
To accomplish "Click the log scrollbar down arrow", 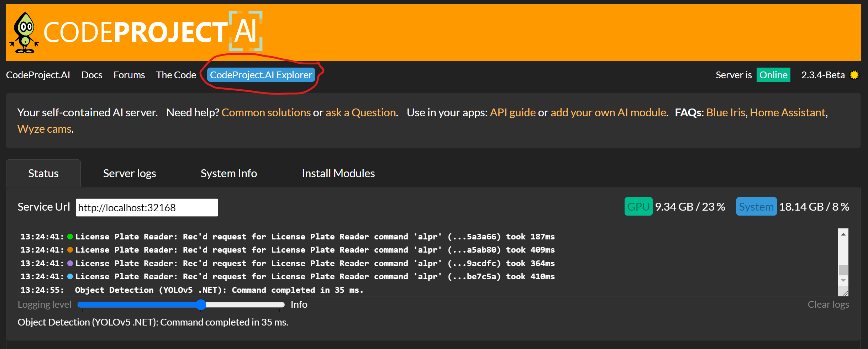I will point(843,281).
